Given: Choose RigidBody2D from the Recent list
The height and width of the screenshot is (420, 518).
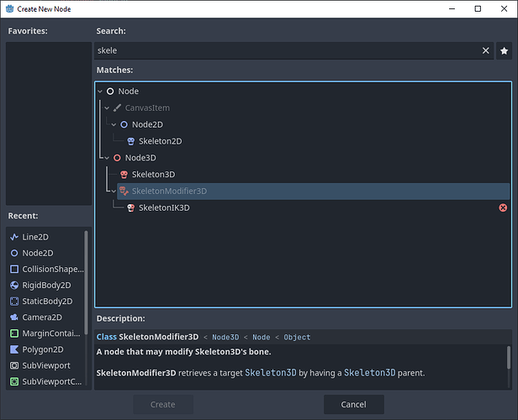Looking at the screenshot, I should (46, 285).
